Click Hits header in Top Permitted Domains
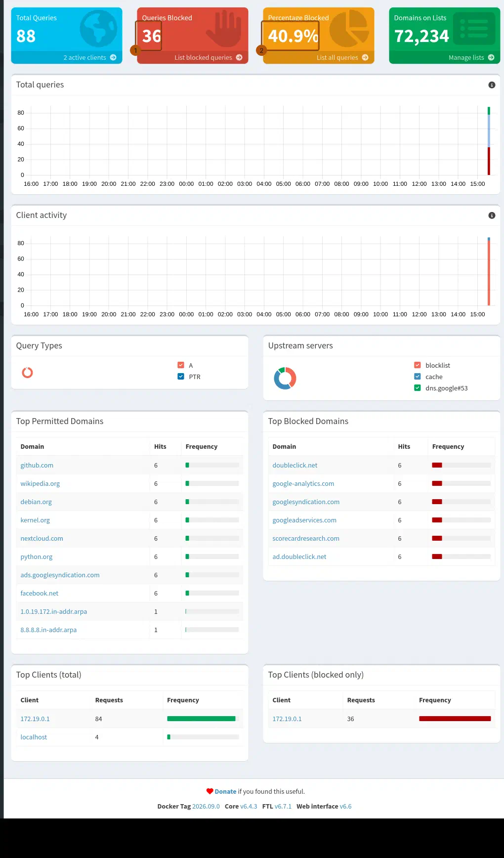The height and width of the screenshot is (858, 504). point(160,446)
